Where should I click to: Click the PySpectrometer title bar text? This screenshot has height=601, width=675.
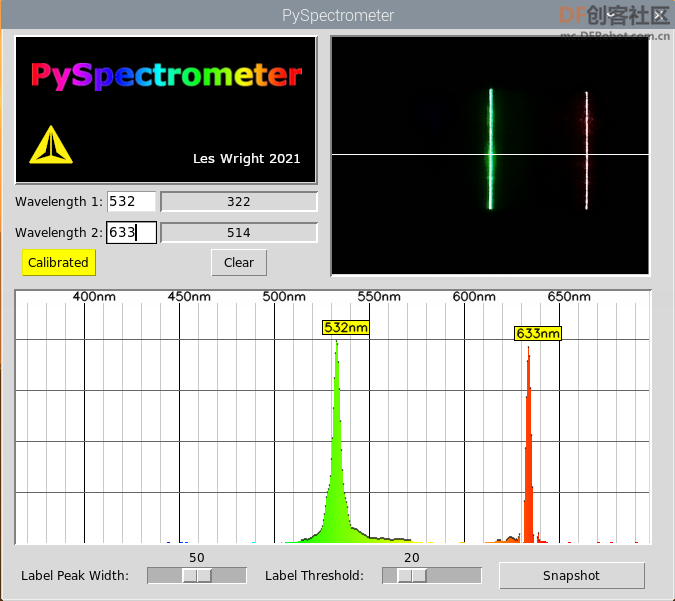pos(338,15)
